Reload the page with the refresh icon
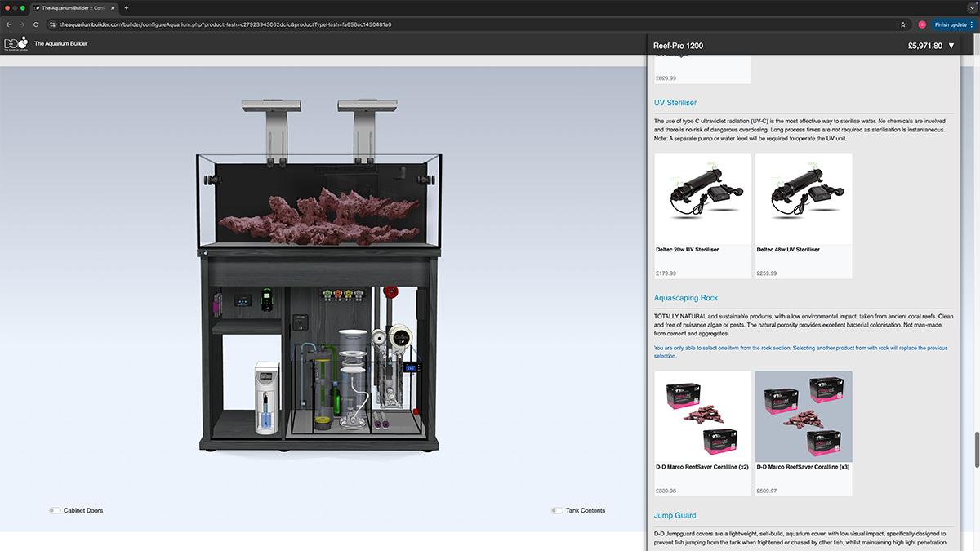 (36, 24)
